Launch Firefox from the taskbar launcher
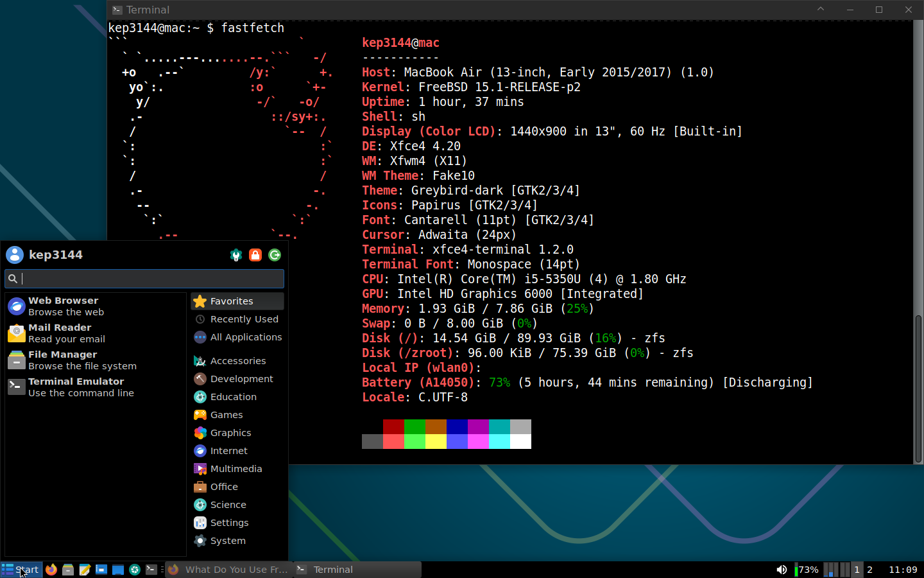The width and height of the screenshot is (924, 578). (51, 570)
